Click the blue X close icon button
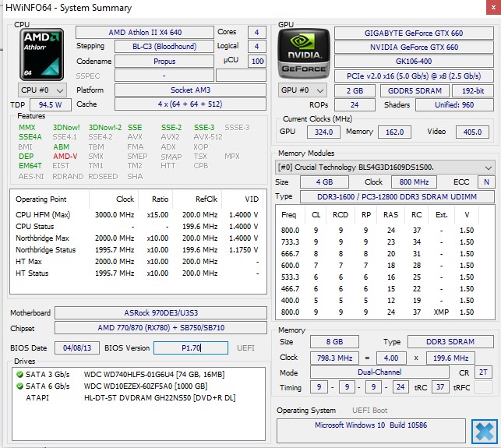Viewport: 501px width, 448px height. (485, 432)
